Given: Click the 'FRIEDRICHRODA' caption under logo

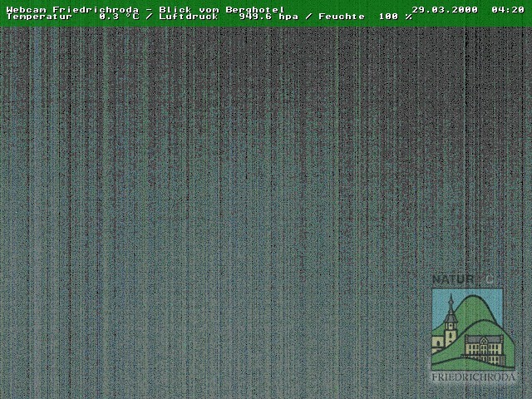Looking at the screenshot, I should click(x=473, y=377).
